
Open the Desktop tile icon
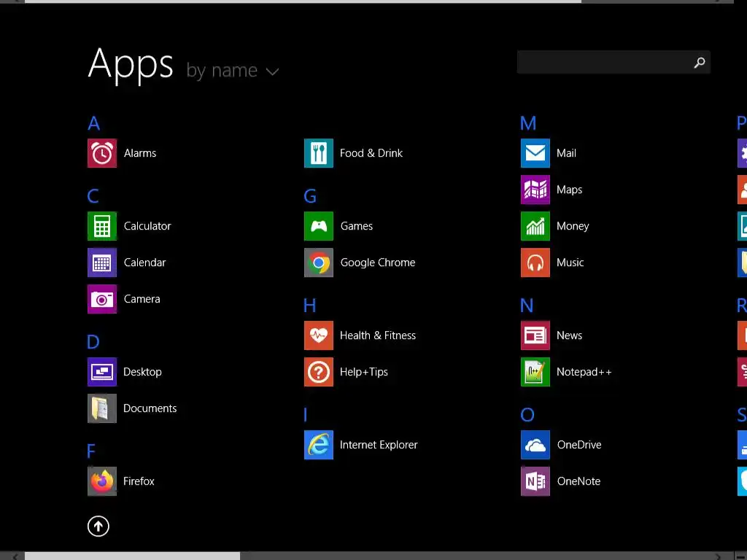[x=102, y=372]
